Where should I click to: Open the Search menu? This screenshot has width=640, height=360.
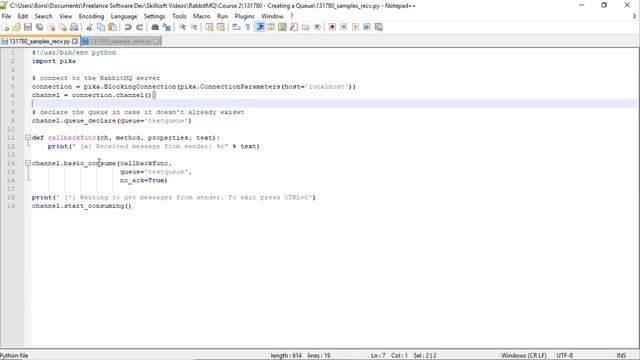tap(43, 16)
